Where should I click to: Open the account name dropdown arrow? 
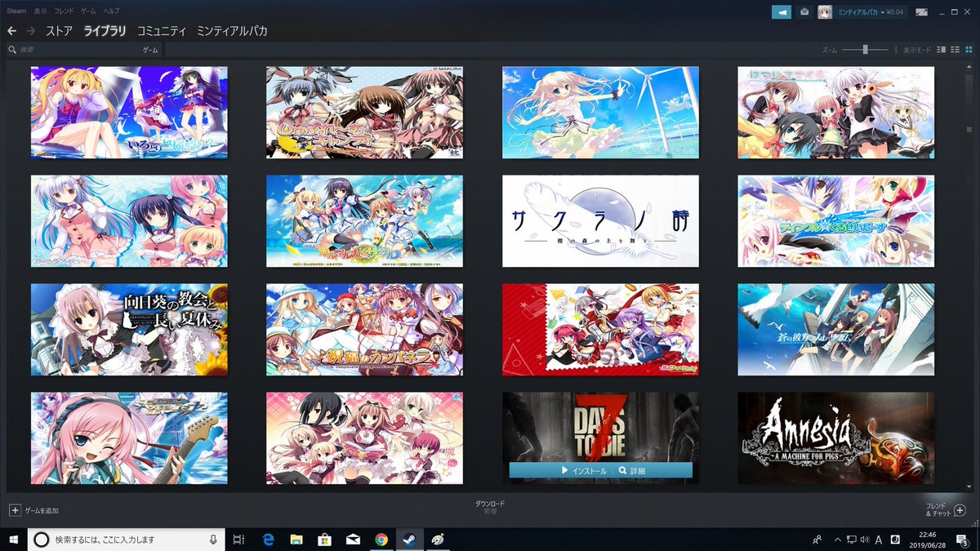point(881,11)
